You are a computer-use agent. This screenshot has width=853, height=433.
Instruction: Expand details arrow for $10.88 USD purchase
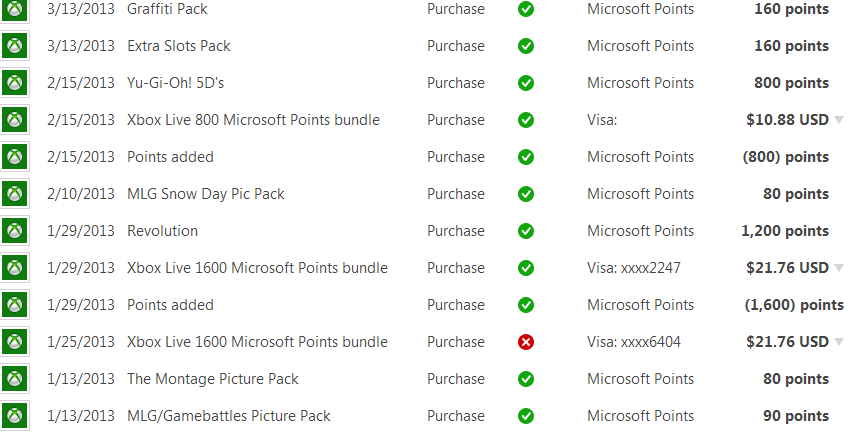click(838, 120)
